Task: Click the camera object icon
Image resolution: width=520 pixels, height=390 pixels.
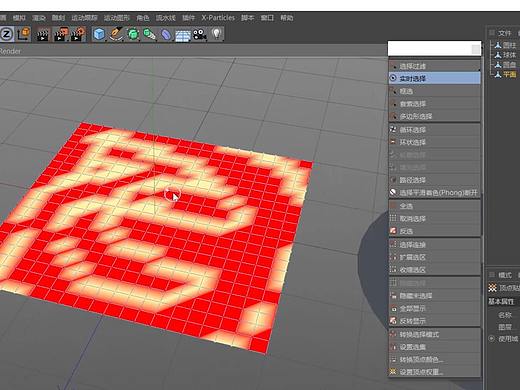Action: (x=200, y=34)
